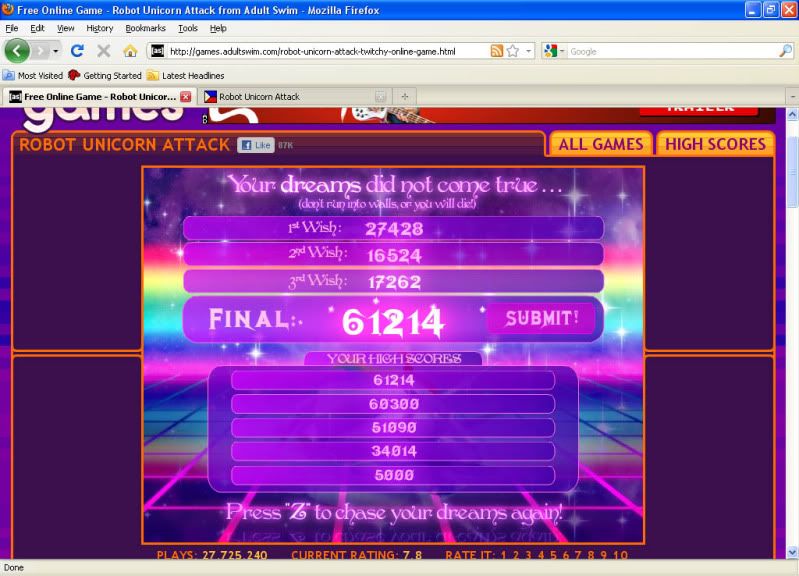Image resolution: width=799 pixels, height=576 pixels.
Task: Click the page scrollbar up arrow
Action: tap(792, 114)
